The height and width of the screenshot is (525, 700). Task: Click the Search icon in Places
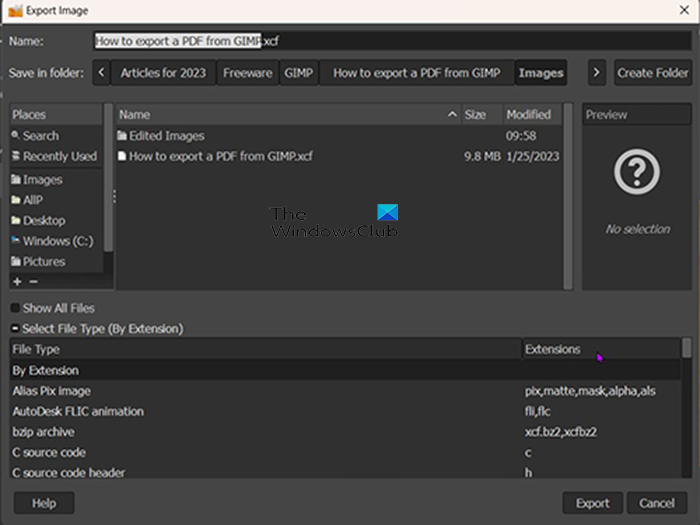coord(16,136)
